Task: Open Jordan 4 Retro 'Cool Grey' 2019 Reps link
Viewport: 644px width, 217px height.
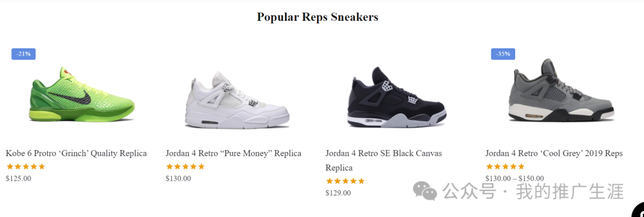Action: pyautogui.click(x=554, y=153)
